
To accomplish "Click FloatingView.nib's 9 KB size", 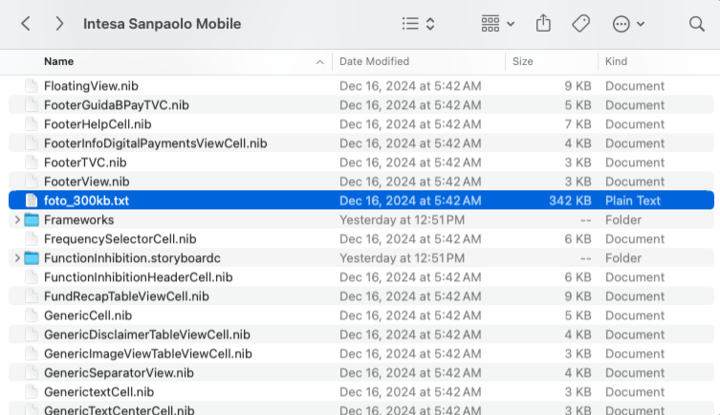I will (x=578, y=86).
